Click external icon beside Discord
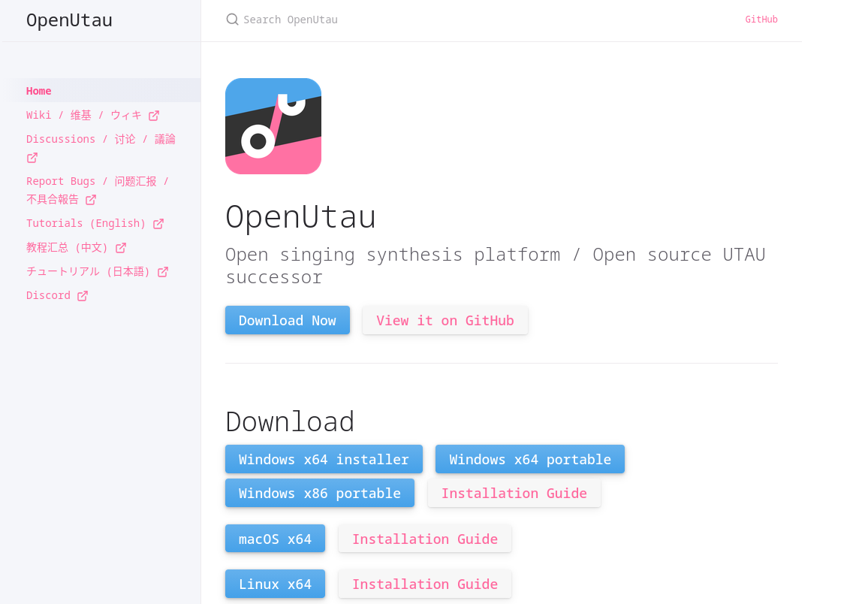This screenshot has width=868, height=604. (x=83, y=296)
